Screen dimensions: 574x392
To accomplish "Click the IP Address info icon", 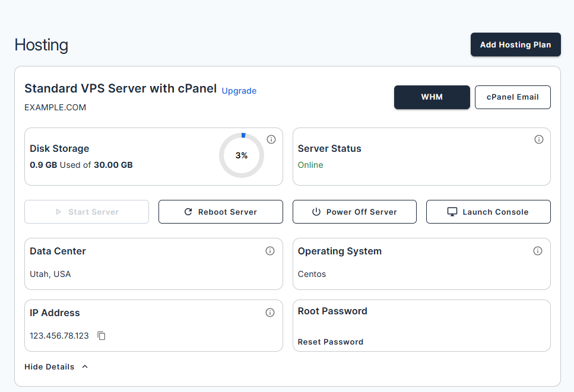I will (270, 313).
